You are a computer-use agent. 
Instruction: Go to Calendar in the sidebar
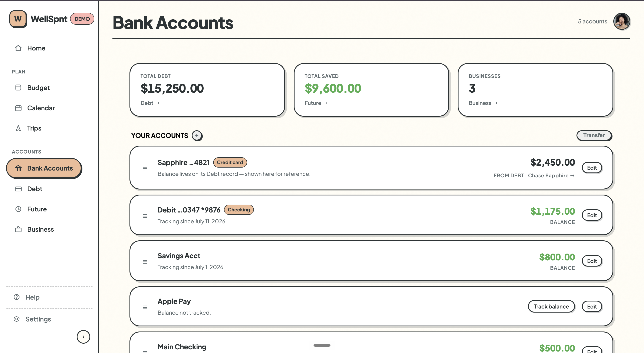tap(41, 108)
